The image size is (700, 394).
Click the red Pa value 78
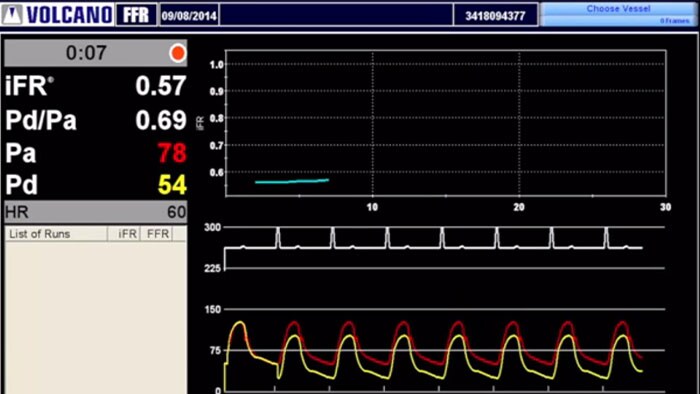point(172,153)
